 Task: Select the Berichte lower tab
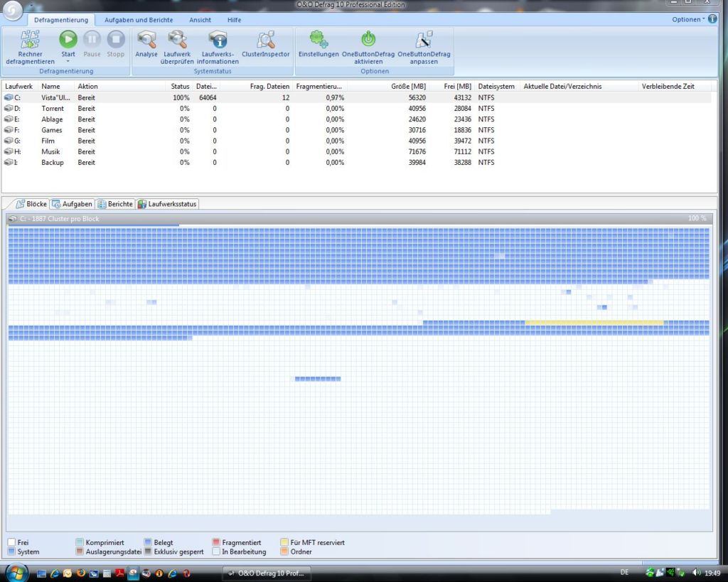click(115, 204)
